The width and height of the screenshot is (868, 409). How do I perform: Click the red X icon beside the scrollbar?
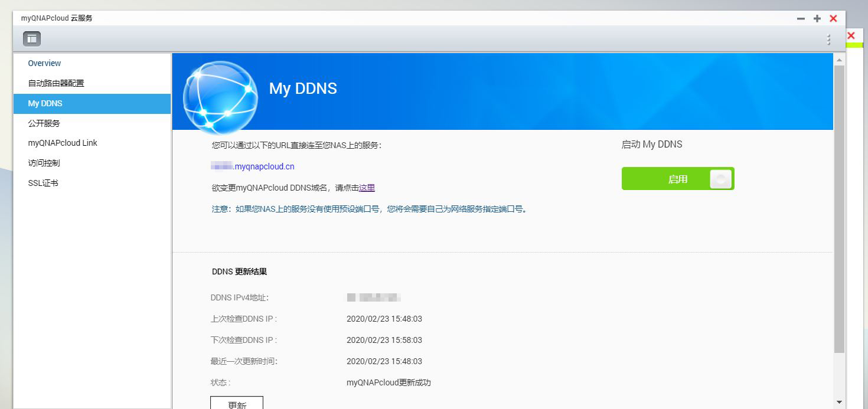point(851,35)
